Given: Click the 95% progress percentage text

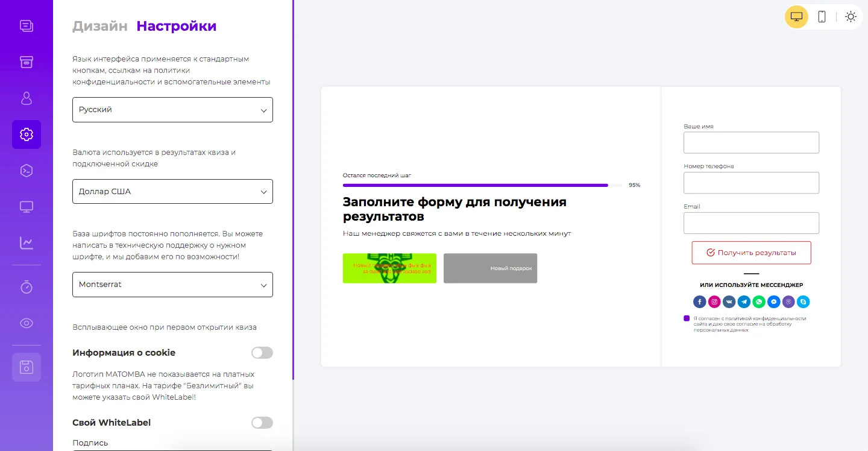Looking at the screenshot, I should [634, 185].
